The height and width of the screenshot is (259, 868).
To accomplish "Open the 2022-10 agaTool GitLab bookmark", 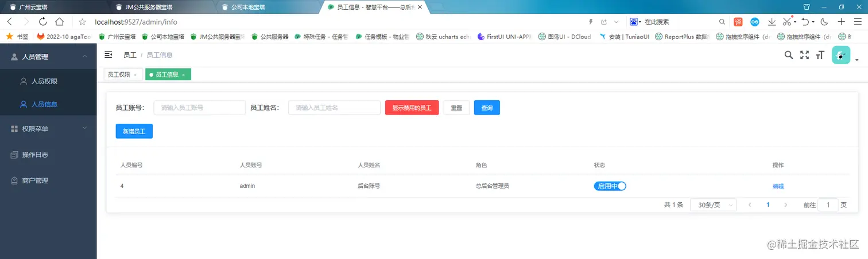I will point(63,36).
